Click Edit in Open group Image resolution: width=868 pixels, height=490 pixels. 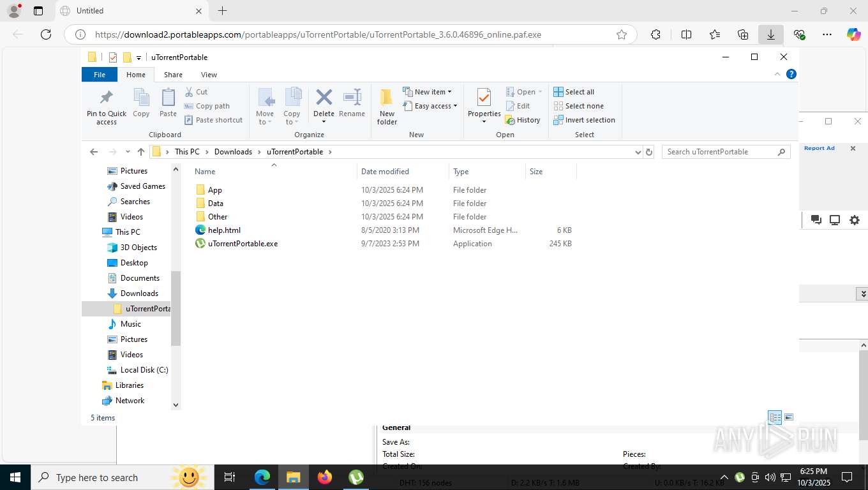point(518,106)
